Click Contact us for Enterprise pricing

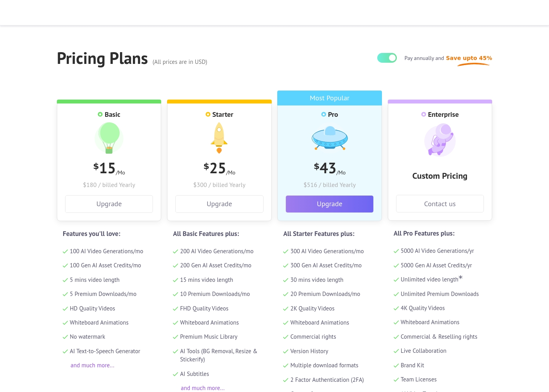click(440, 204)
